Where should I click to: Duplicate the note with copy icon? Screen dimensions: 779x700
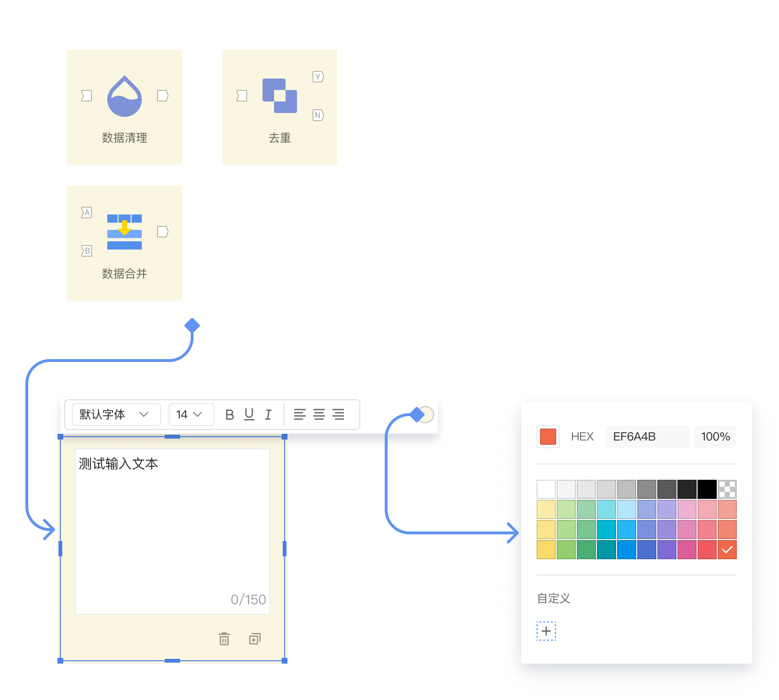pyautogui.click(x=255, y=639)
